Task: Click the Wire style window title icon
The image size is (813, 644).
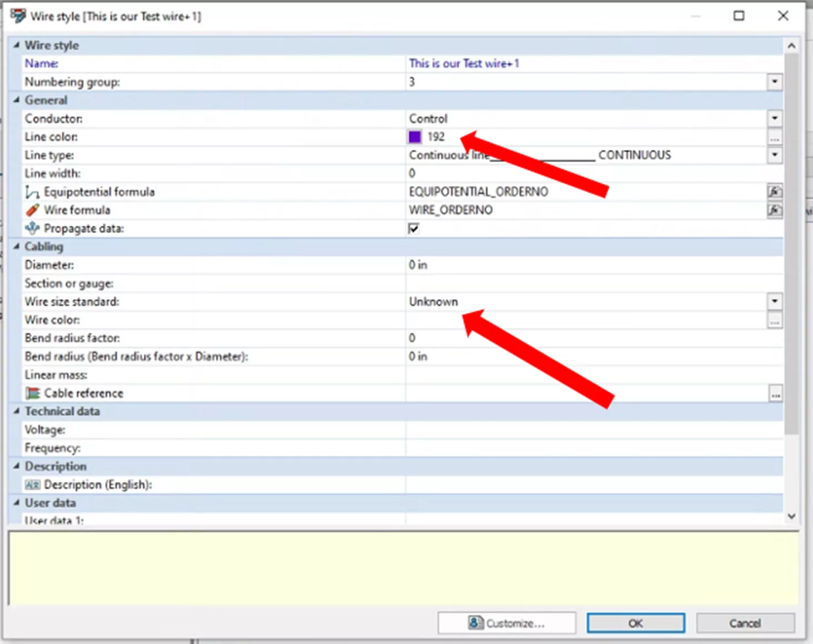Action: click(x=18, y=15)
